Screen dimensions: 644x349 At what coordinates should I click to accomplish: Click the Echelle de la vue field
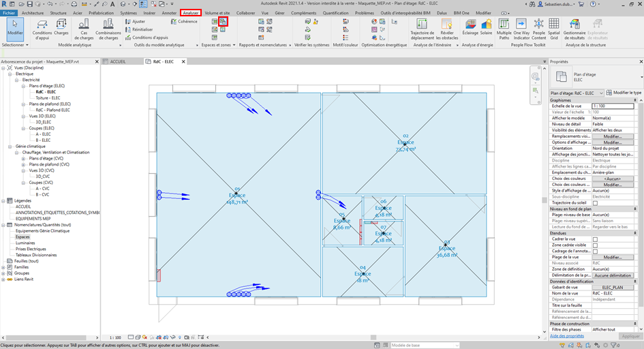[x=612, y=106]
